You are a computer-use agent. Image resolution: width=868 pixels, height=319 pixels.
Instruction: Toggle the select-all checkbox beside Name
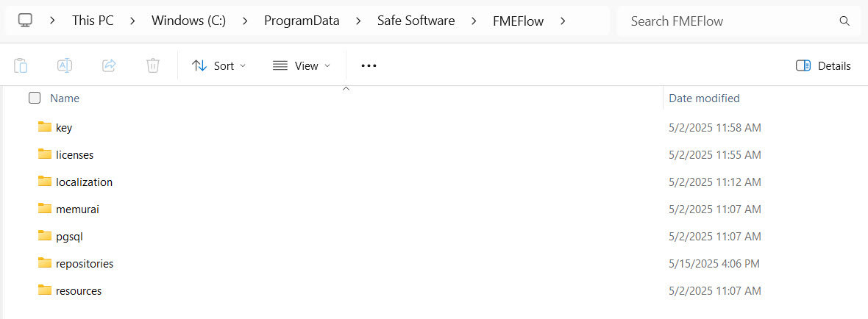pyautogui.click(x=35, y=98)
